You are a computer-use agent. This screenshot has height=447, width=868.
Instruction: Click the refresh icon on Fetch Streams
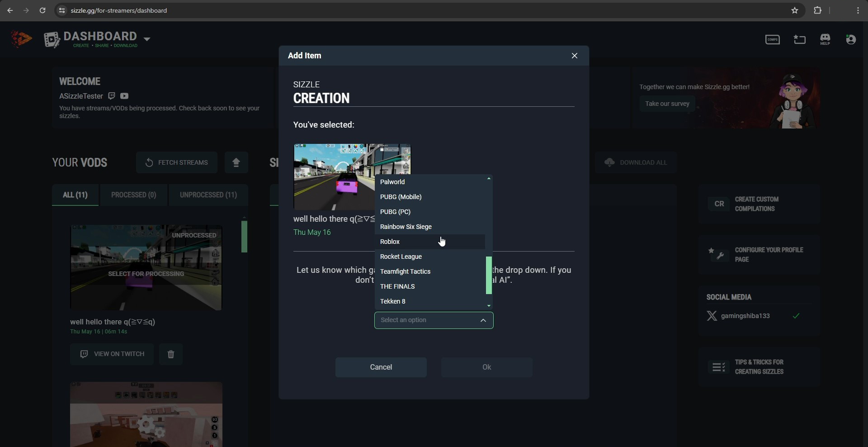149,162
